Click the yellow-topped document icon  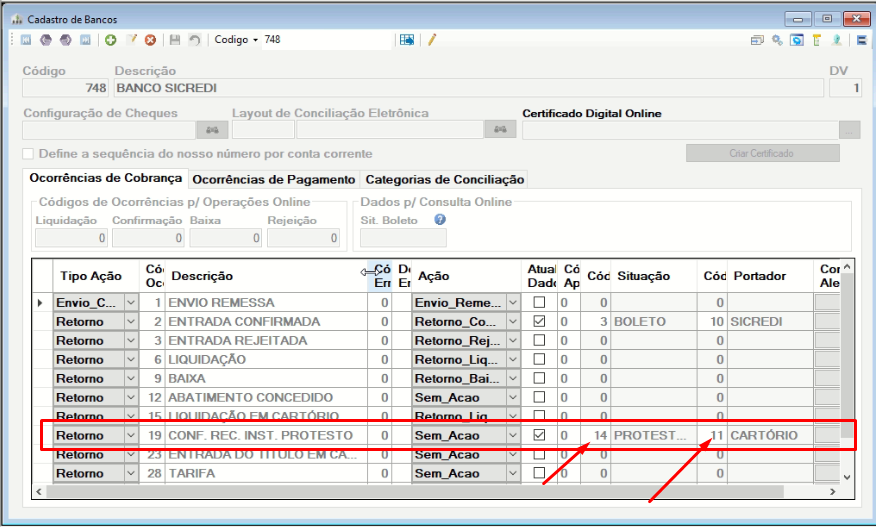[x=816, y=40]
